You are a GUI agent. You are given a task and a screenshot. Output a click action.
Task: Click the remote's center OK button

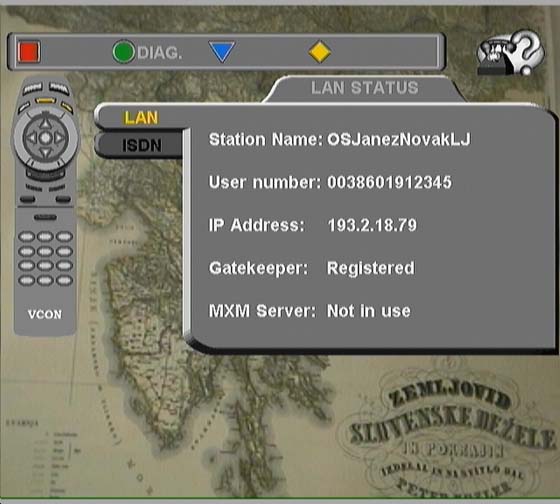pyautogui.click(x=45, y=138)
